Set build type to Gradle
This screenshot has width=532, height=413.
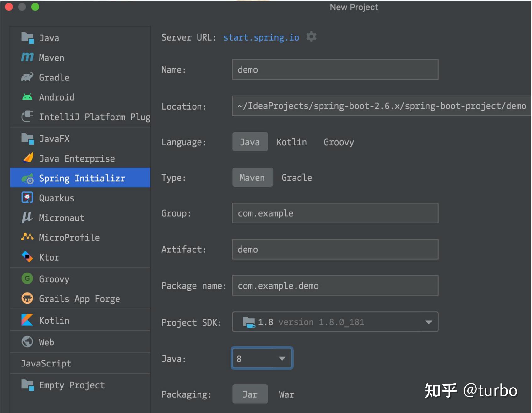click(296, 178)
